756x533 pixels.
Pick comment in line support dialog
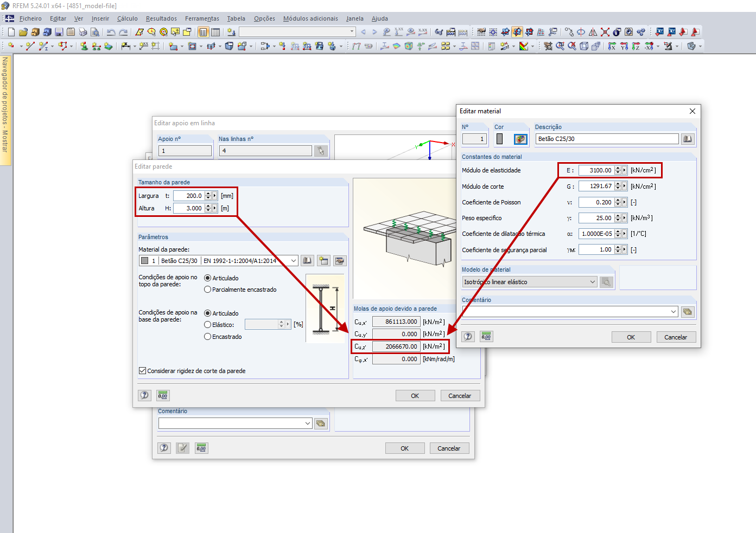[321, 423]
